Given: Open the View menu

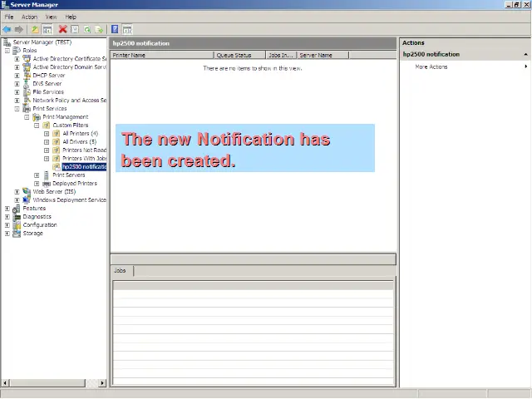Looking at the screenshot, I should [52, 17].
